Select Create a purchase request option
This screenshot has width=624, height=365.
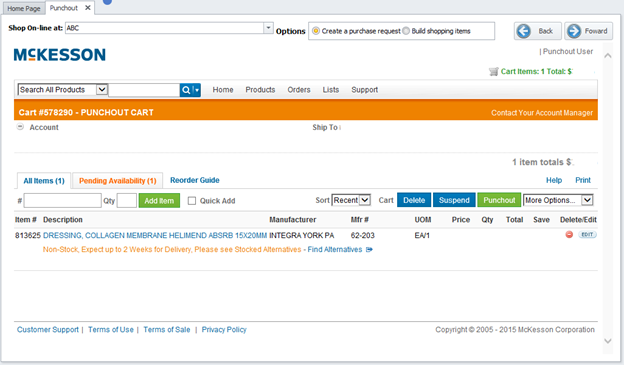tap(316, 31)
